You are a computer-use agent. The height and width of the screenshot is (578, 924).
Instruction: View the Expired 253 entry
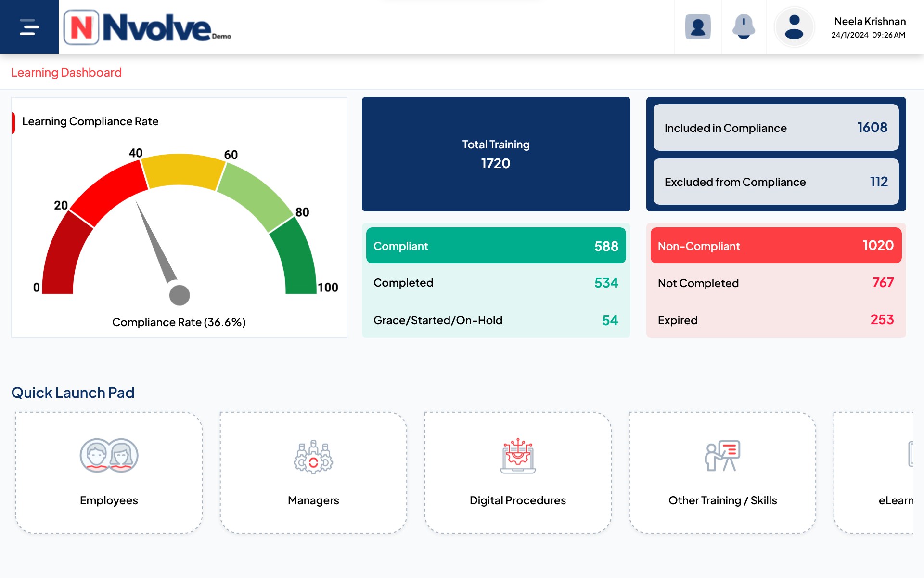776,320
